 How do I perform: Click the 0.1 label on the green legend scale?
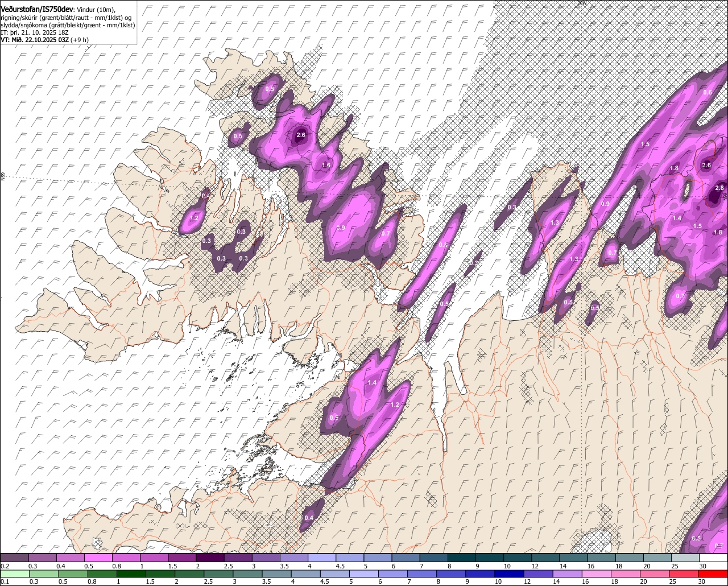click(x=4, y=581)
